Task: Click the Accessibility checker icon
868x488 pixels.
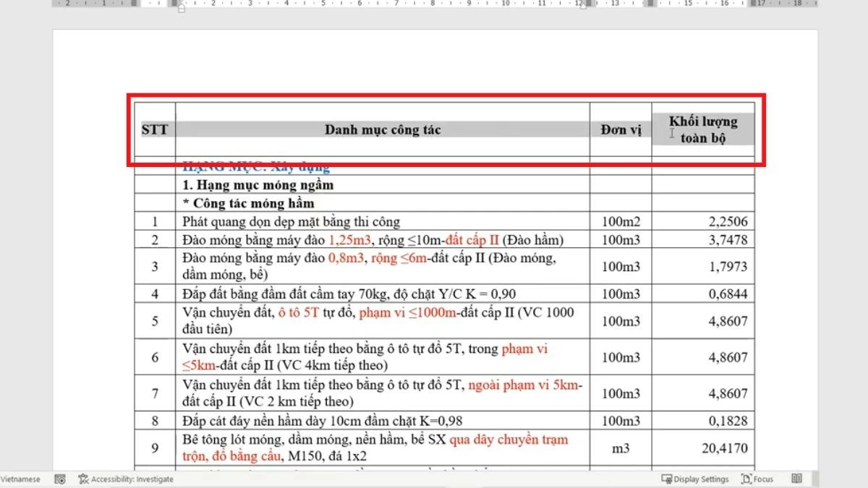Action: point(85,479)
